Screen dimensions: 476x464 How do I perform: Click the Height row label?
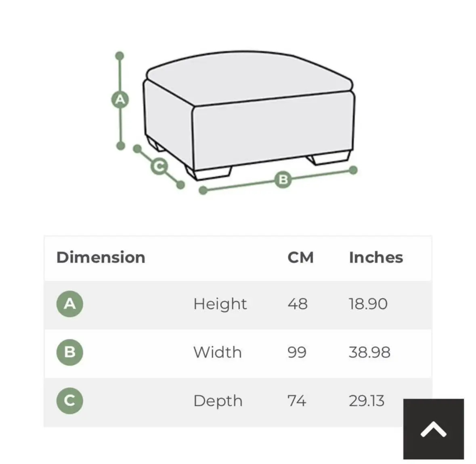point(220,304)
